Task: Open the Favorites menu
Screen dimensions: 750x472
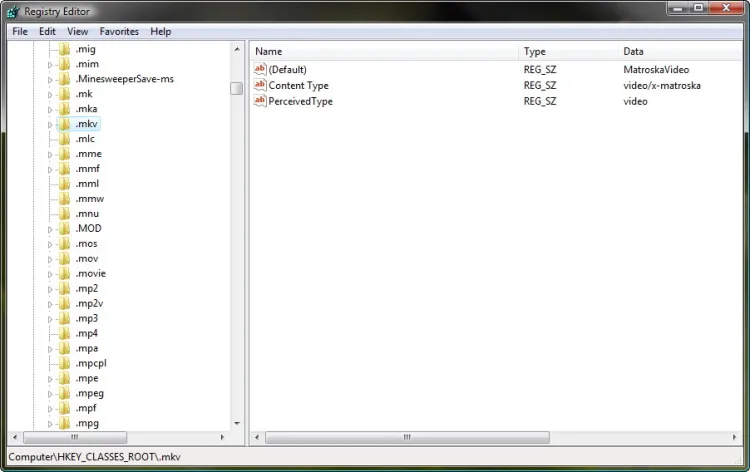Action: pyautogui.click(x=119, y=31)
